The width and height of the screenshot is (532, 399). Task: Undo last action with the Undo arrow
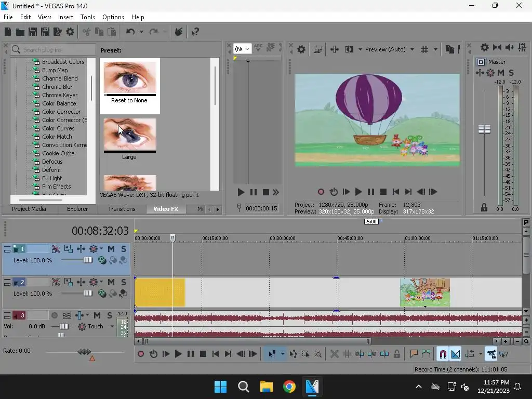(130, 32)
